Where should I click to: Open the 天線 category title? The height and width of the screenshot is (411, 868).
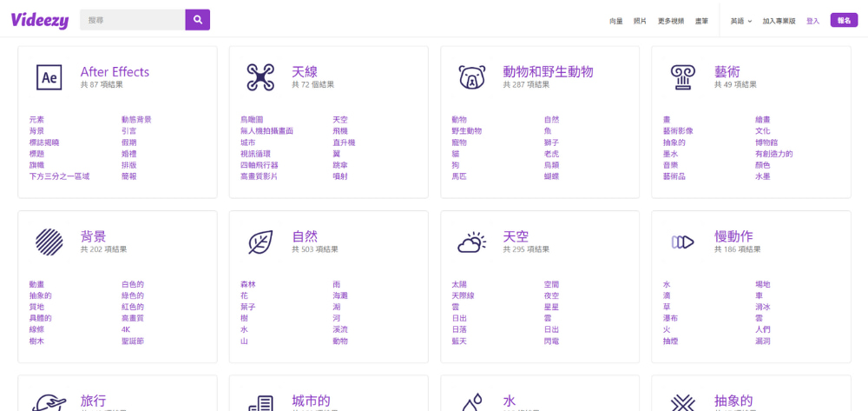coord(305,72)
